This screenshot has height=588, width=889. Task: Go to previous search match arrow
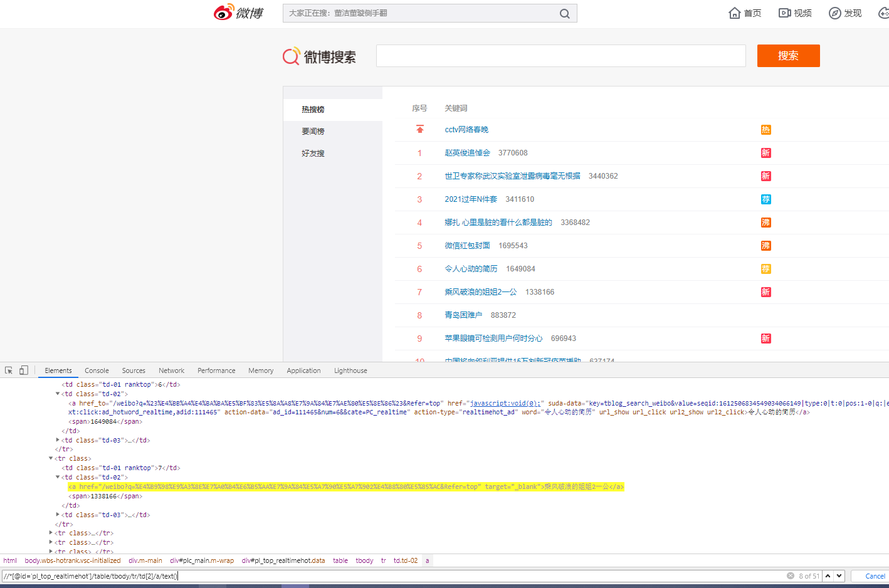[x=828, y=575]
